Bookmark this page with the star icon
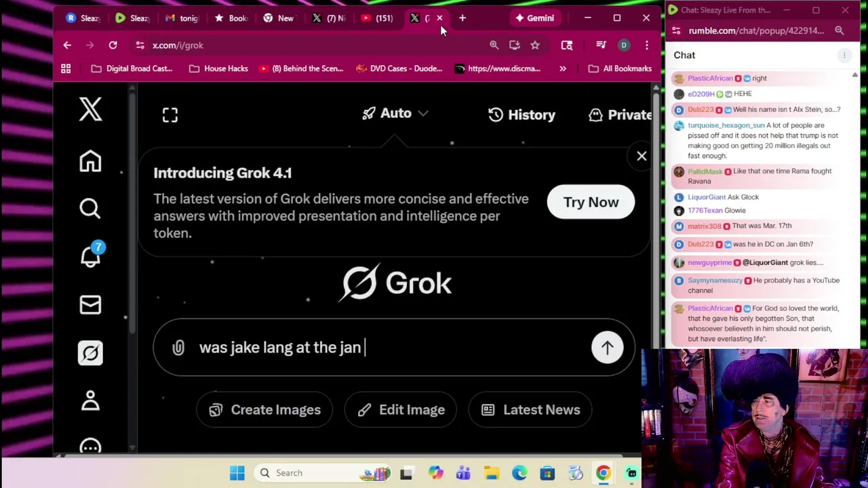 pos(535,45)
